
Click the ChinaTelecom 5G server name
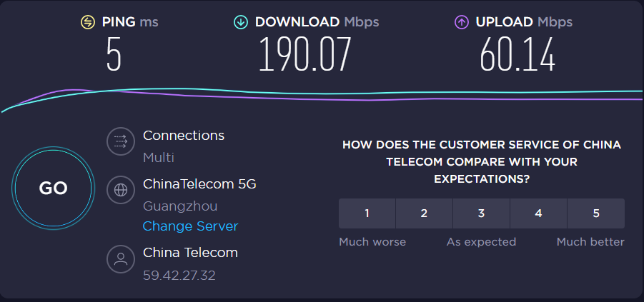199,184
